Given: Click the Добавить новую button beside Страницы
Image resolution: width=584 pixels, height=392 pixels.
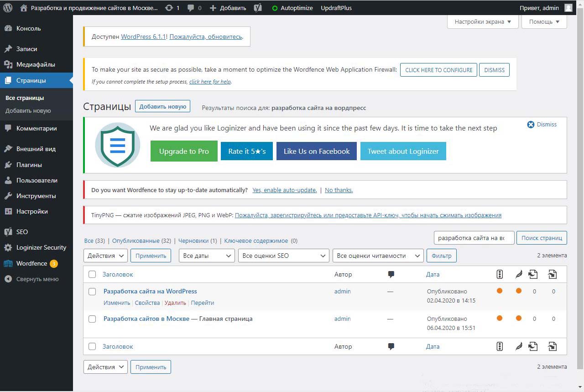Looking at the screenshot, I should 162,106.
